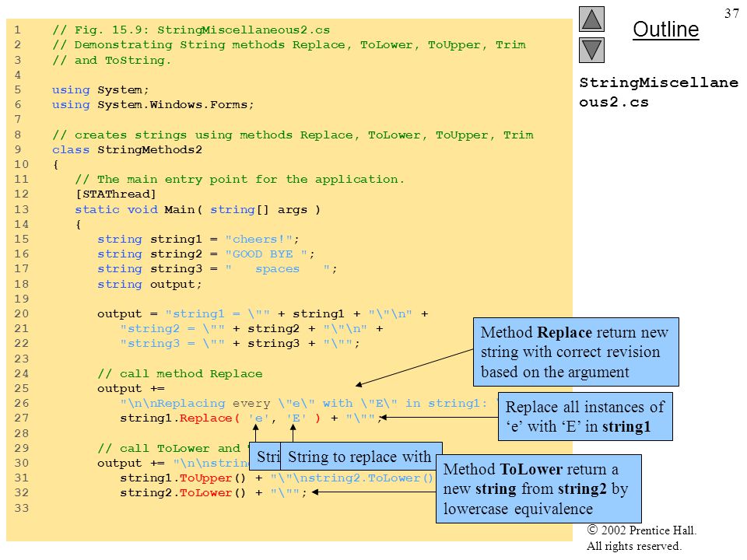Click the line 21 string2 concatenation
Image resolution: width=747 pixels, height=560 pixels.
251,328
